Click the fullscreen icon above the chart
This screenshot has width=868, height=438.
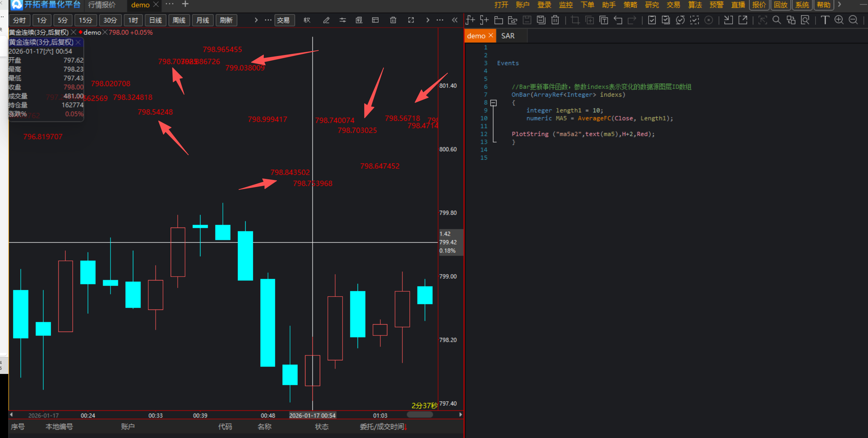[x=411, y=20]
